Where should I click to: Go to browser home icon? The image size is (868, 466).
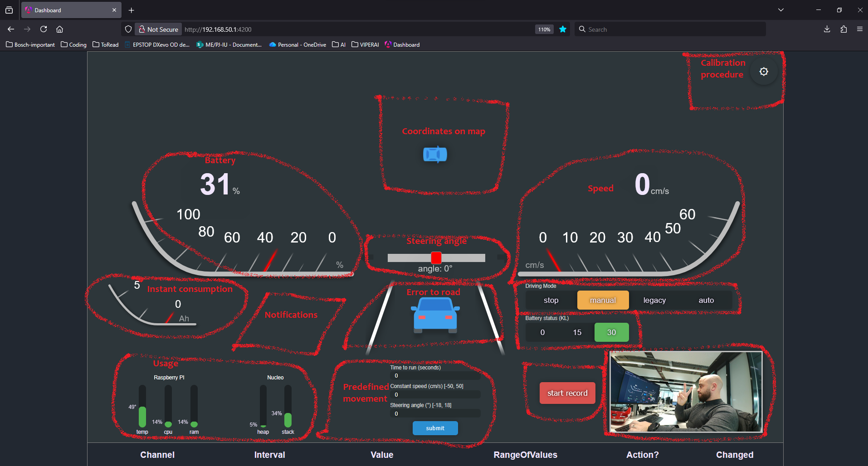click(x=59, y=29)
